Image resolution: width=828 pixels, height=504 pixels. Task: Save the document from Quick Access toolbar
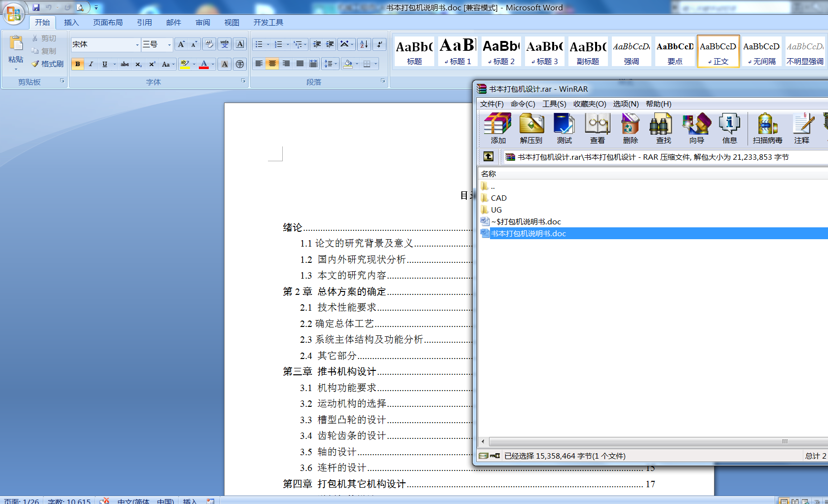point(36,7)
